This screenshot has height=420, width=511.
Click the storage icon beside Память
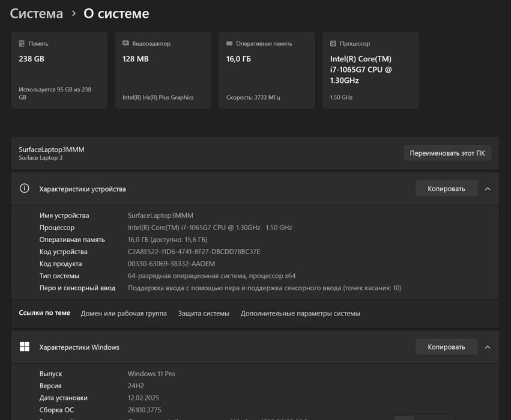(x=22, y=44)
